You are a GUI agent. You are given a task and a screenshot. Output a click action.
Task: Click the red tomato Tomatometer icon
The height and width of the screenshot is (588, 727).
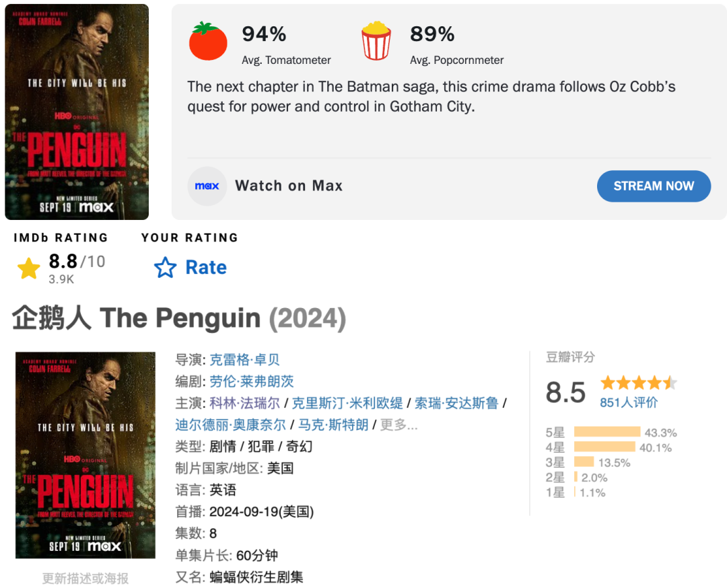click(x=209, y=42)
